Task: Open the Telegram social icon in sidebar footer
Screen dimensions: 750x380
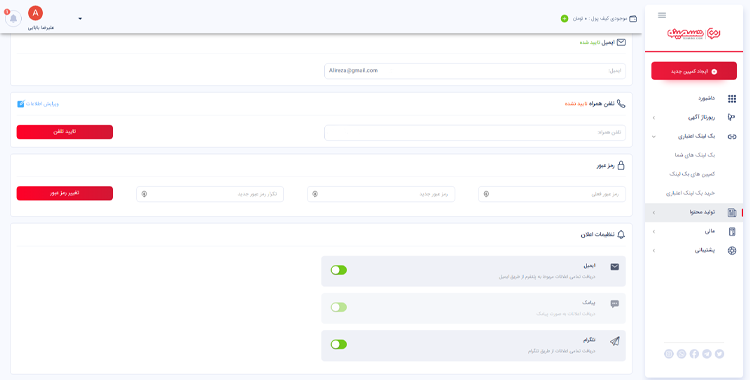Action: pyautogui.click(x=706, y=354)
